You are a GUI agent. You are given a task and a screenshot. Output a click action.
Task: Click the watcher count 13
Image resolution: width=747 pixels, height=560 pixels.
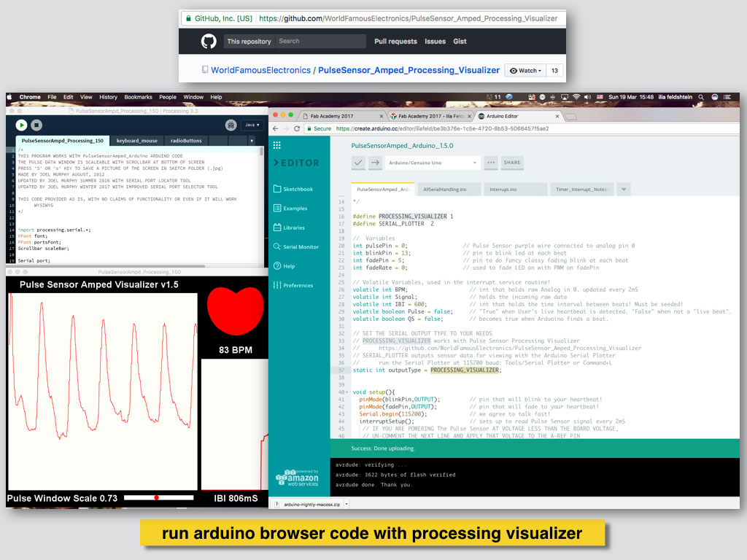554,71
